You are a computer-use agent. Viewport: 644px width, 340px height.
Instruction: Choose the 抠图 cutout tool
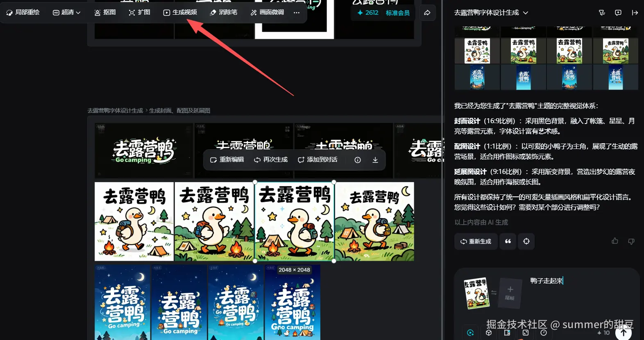click(x=105, y=12)
